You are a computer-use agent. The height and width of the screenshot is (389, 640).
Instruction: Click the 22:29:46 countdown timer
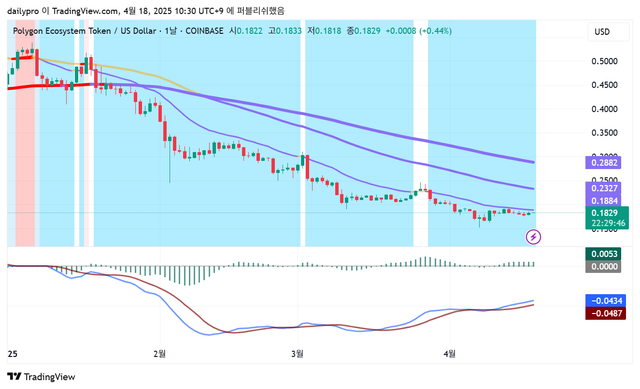coord(607,223)
